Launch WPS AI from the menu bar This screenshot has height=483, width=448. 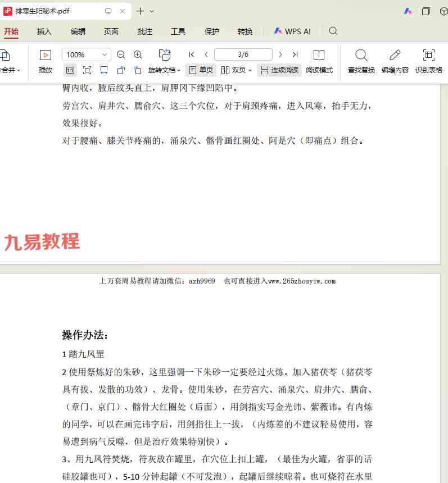click(x=292, y=31)
